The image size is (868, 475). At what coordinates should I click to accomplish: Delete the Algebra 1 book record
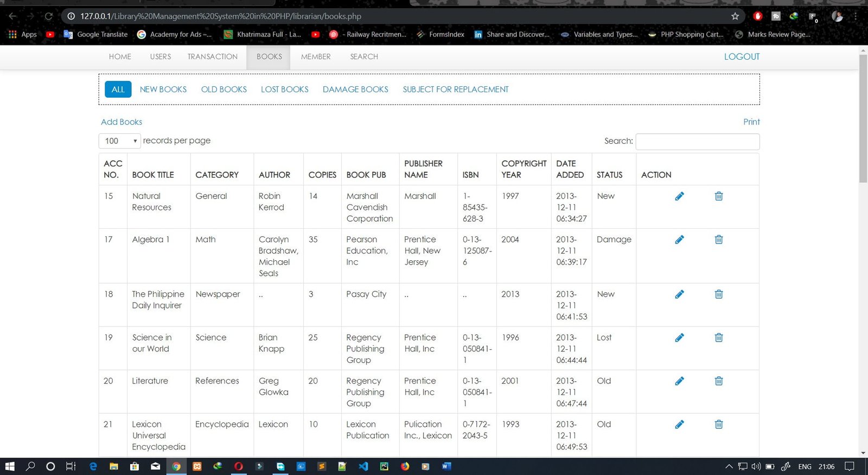click(719, 240)
